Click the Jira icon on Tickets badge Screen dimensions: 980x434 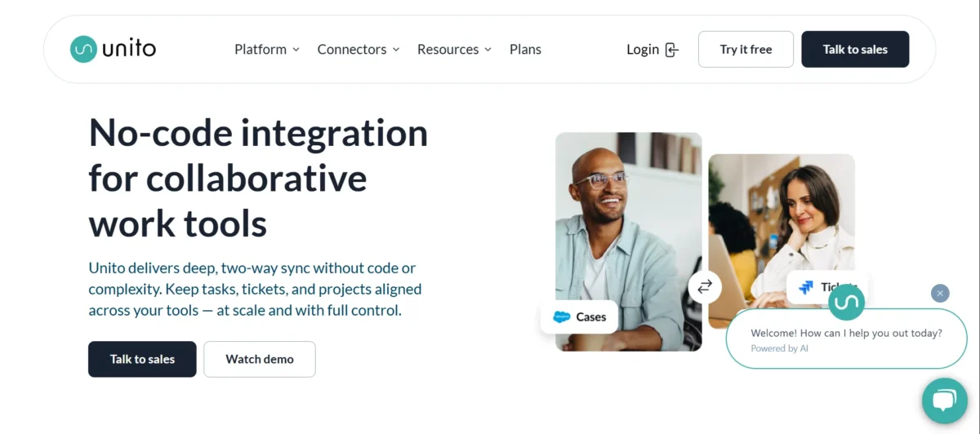tap(806, 287)
